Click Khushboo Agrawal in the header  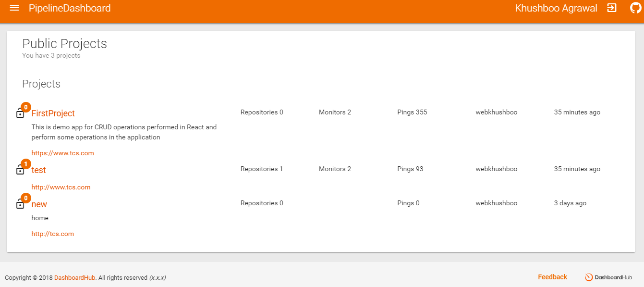tap(556, 8)
